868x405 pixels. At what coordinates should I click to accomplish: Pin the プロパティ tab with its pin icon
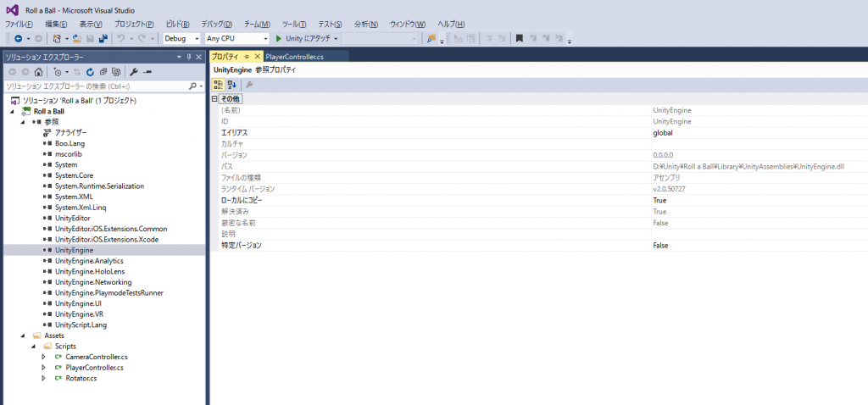(247, 57)
